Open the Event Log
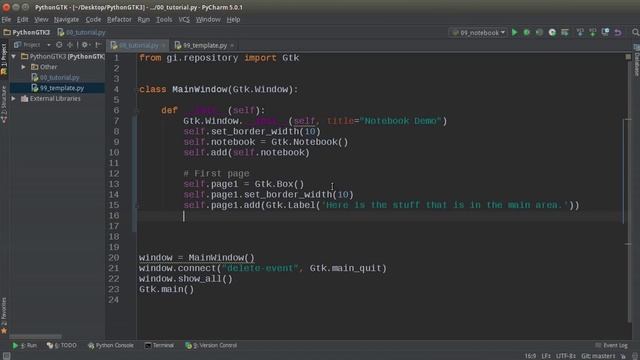 click(611, 345)
